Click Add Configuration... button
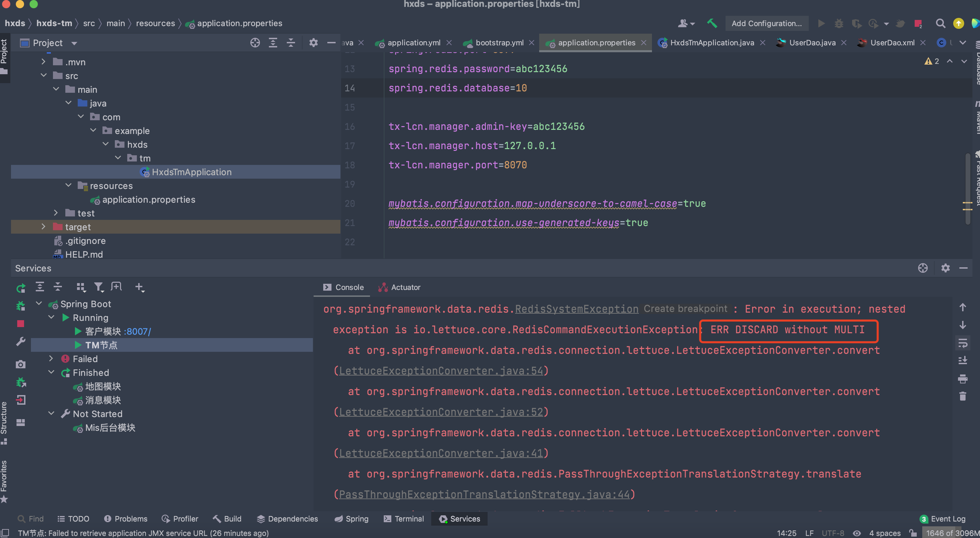Viewport: 980px width, 538px height. (x=766, y=23)
